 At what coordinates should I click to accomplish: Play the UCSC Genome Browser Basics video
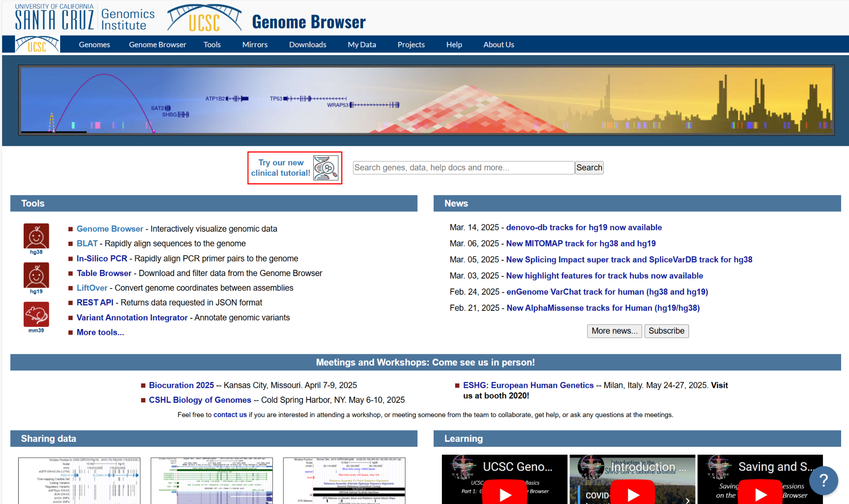505,493
